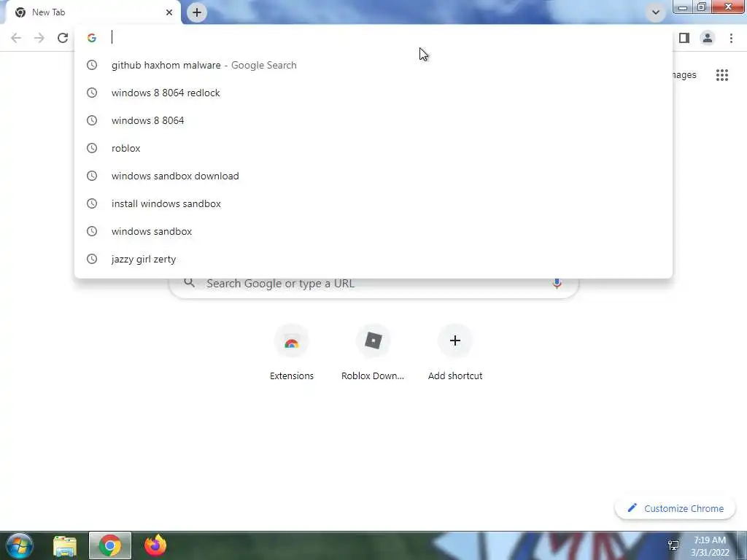Choose suggestion roblox
Screen dimensions: 747x560
click(373, 148)
